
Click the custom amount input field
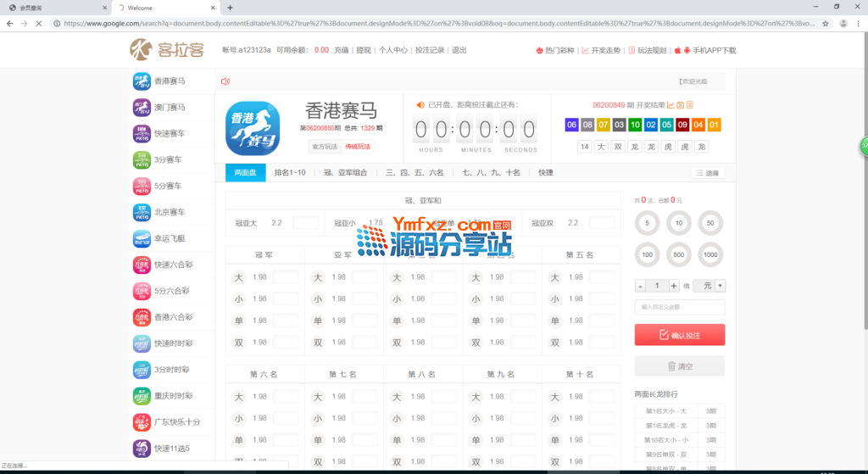[x=679, y=307]
